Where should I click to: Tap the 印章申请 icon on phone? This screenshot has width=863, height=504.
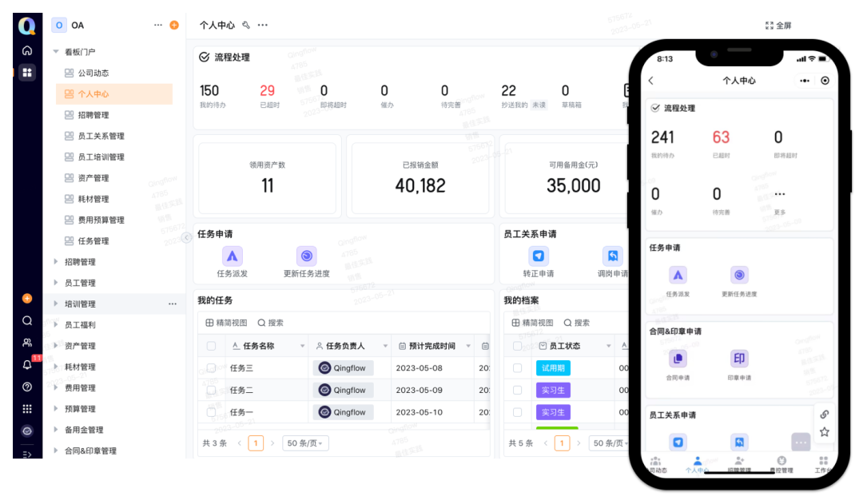(x=739, y=359)
